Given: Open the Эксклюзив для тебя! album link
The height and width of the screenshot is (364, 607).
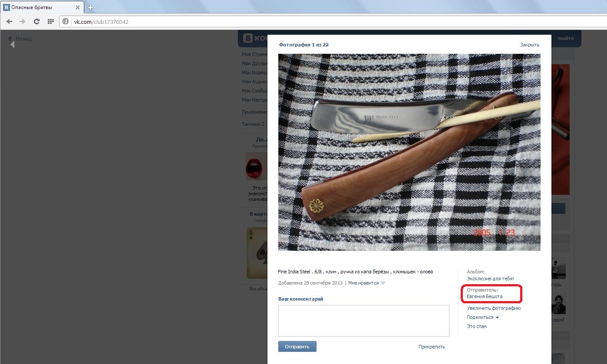Looking at the screenshot, I should click(490, 279).
